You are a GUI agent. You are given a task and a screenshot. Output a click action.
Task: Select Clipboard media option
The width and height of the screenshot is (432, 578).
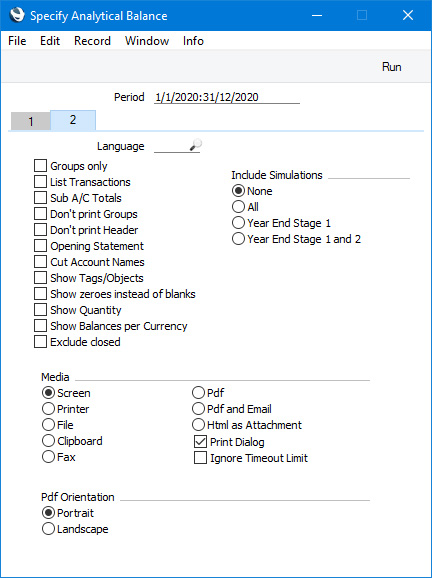pyautogui.click(x=48, y=441)
